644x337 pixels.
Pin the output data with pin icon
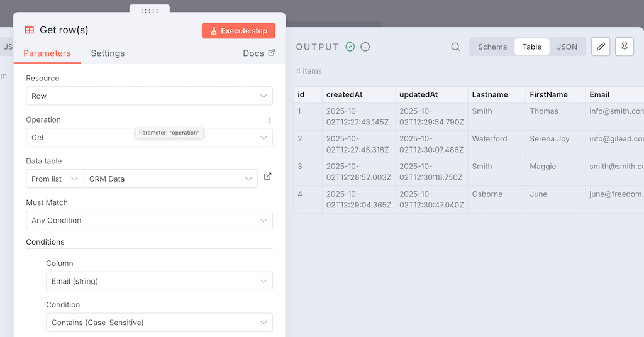(624, 47)
